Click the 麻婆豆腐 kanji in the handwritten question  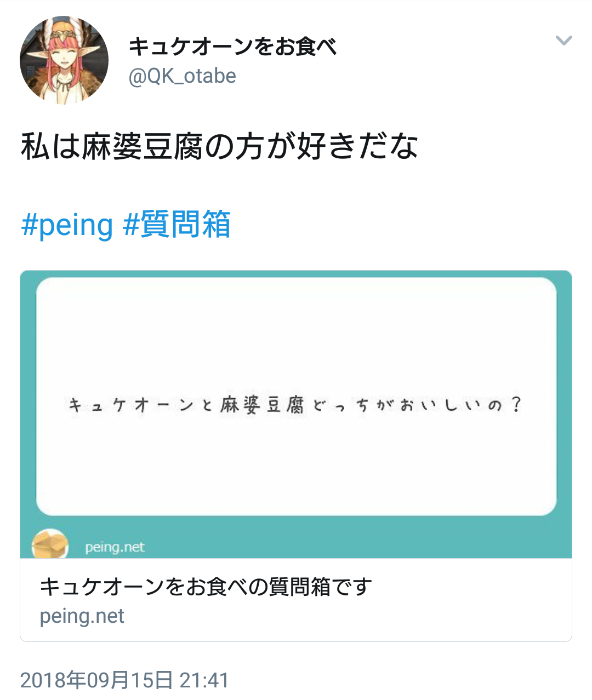[x=262, y=406]
